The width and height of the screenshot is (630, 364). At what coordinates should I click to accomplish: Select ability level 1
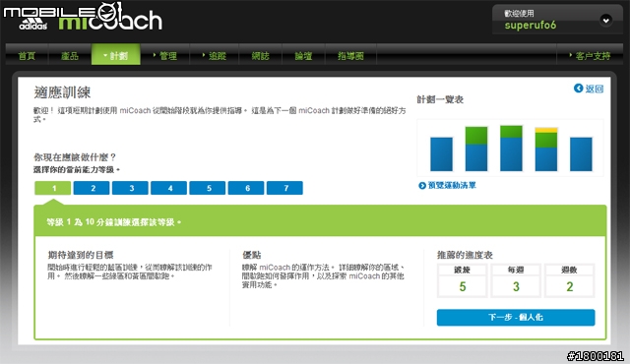click(x=53, y=188)
